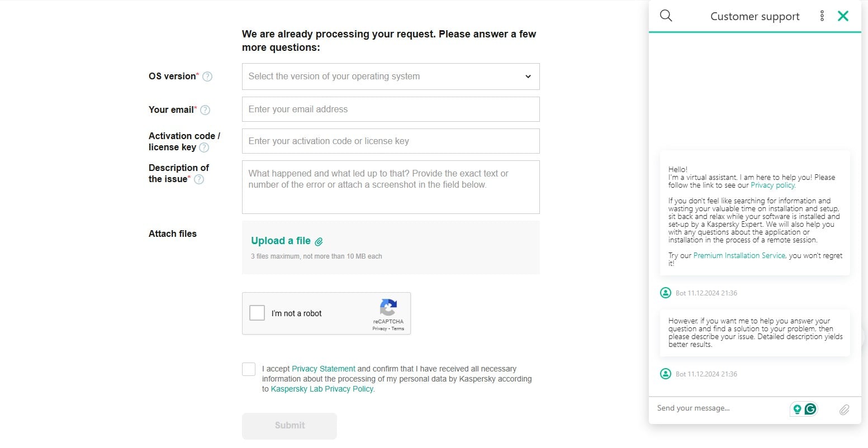This screenshot has height=448, width=868.
Task: Accept the Privacy Statement checkbox
Action: (249, 369)
